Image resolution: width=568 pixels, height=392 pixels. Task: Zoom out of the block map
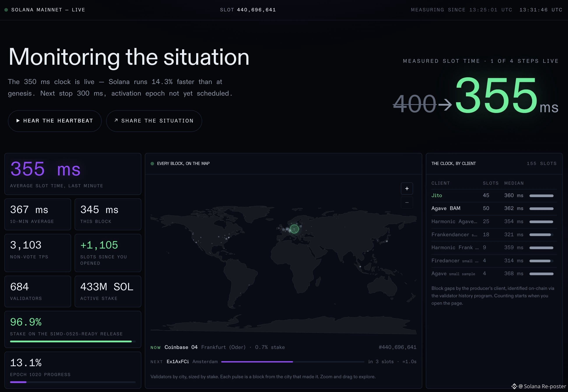[x=407, y=203]
